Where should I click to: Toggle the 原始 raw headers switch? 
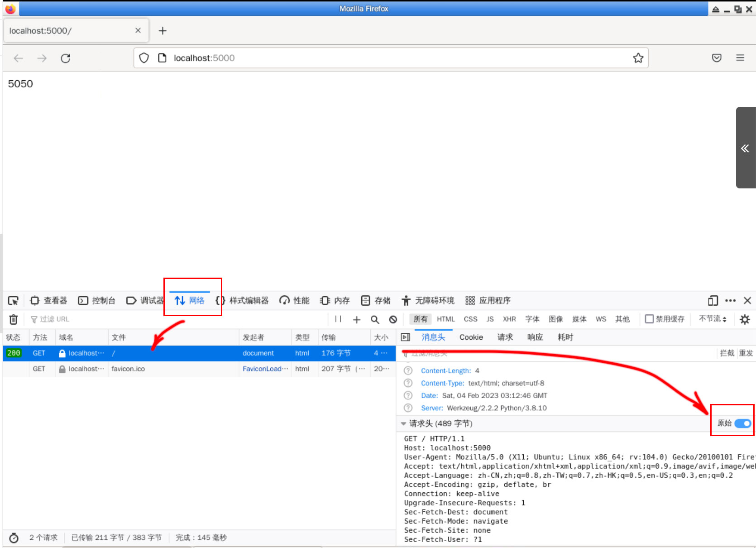[743, 423]
